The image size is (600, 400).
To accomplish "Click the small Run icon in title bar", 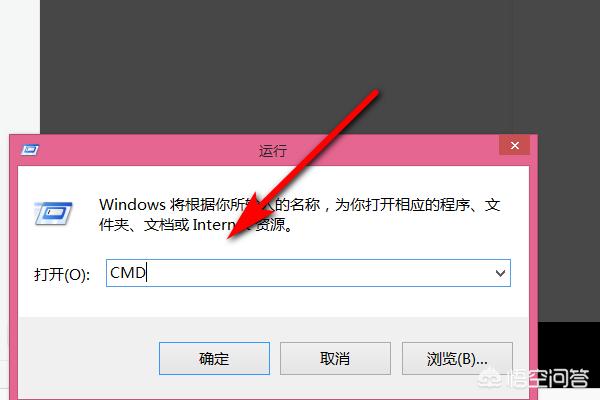I will (x=30, y=150).
